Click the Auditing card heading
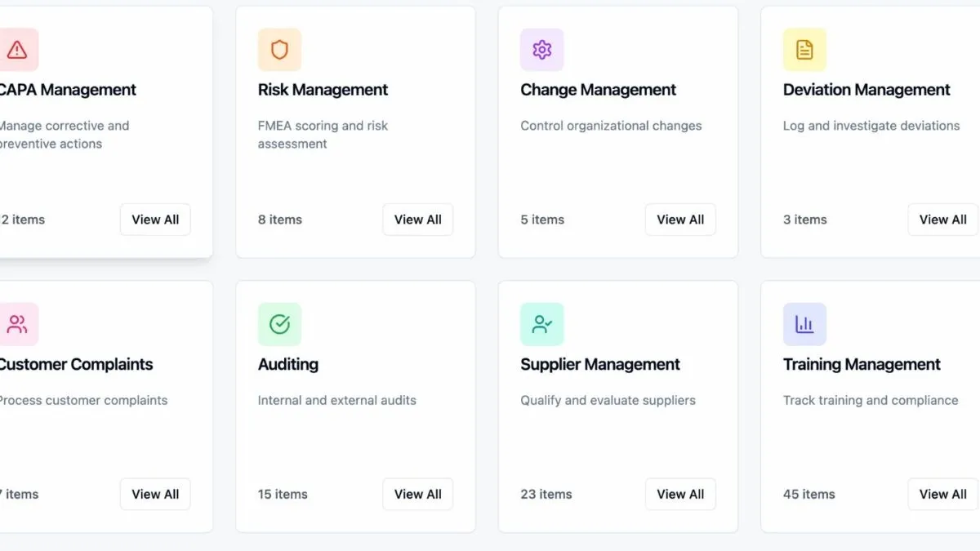The image size is (980, 551). pos(288,364)
